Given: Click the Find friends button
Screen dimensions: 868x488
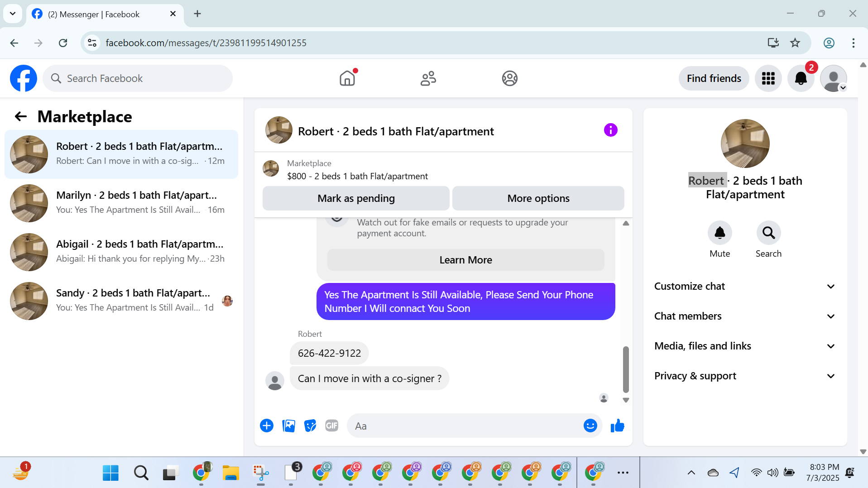Looking at the screenshot, I should (x=714, y=78).
